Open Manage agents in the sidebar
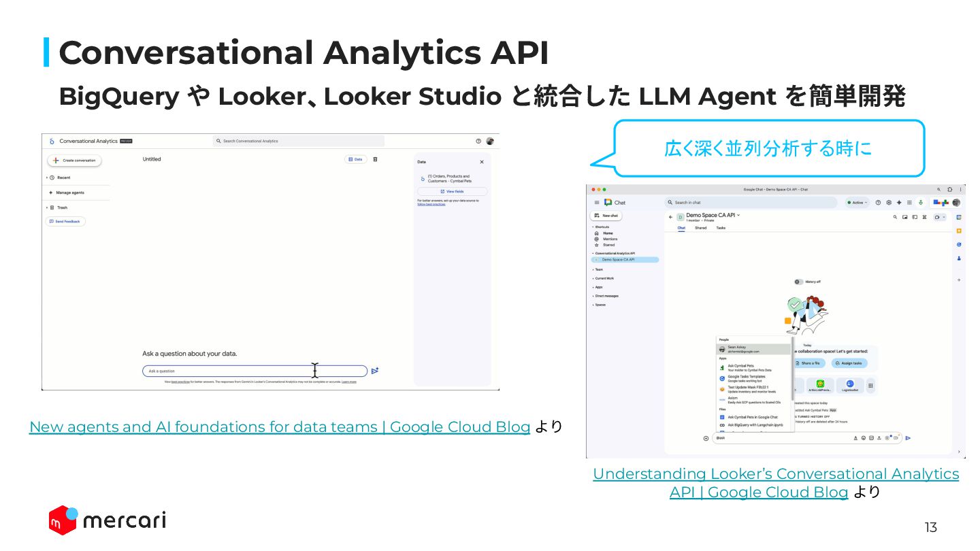 click(x=67, y=193)
